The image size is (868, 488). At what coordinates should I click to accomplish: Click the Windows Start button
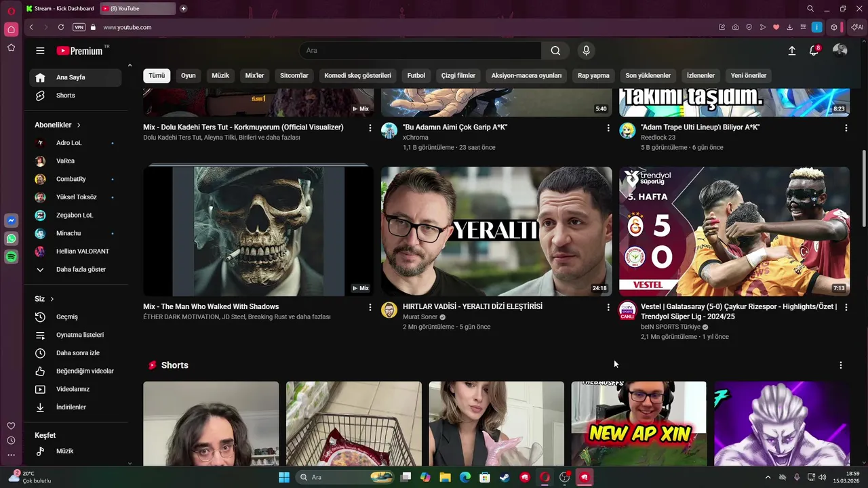pos(283,477)
